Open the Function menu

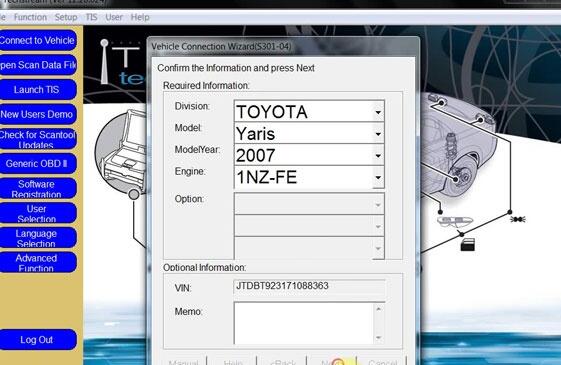[30, 17]
